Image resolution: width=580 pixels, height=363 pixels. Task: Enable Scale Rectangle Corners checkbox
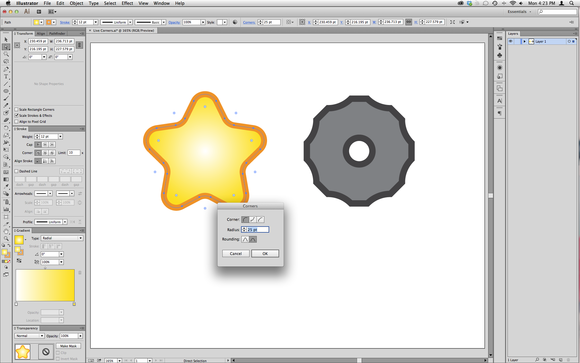pyautogui.click(x=16, y=110)
